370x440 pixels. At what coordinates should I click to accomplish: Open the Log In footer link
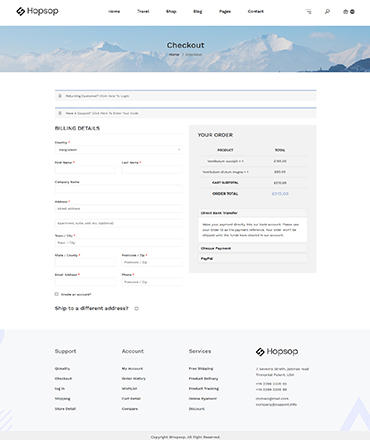tap(60, 389)
